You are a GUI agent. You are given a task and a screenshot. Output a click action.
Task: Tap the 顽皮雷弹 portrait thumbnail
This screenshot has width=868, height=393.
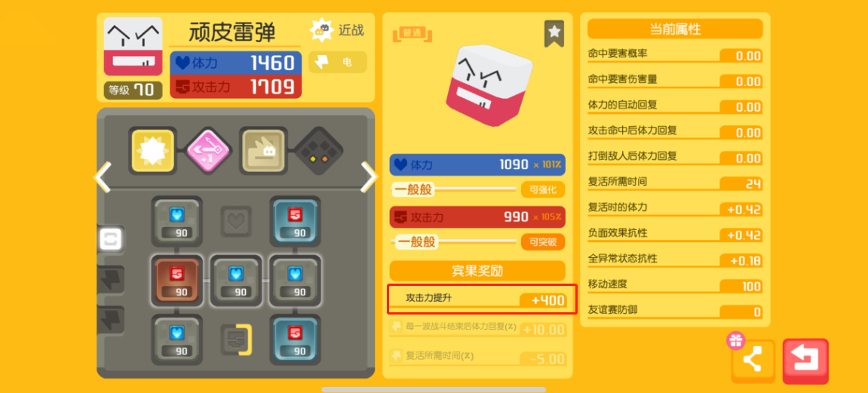tap(133, 47)
